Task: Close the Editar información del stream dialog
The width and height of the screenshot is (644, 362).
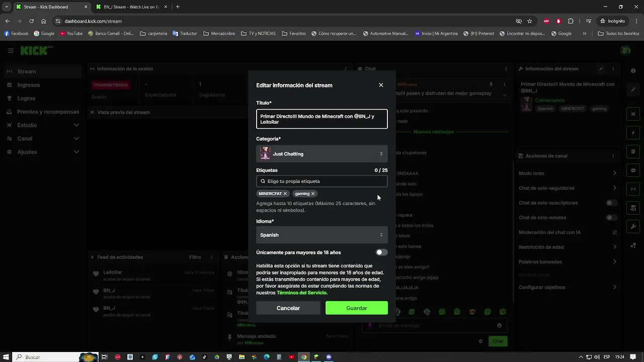Action: pos(381,85)
